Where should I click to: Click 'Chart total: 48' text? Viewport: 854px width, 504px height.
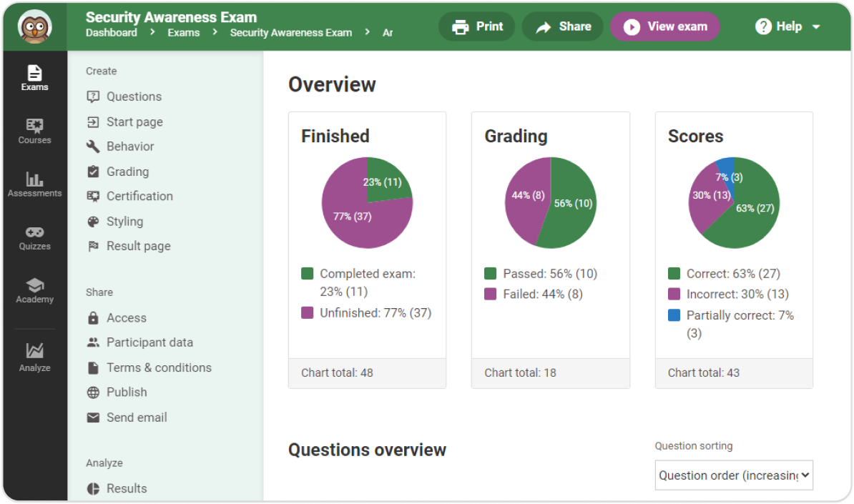(x=337, y=373)
